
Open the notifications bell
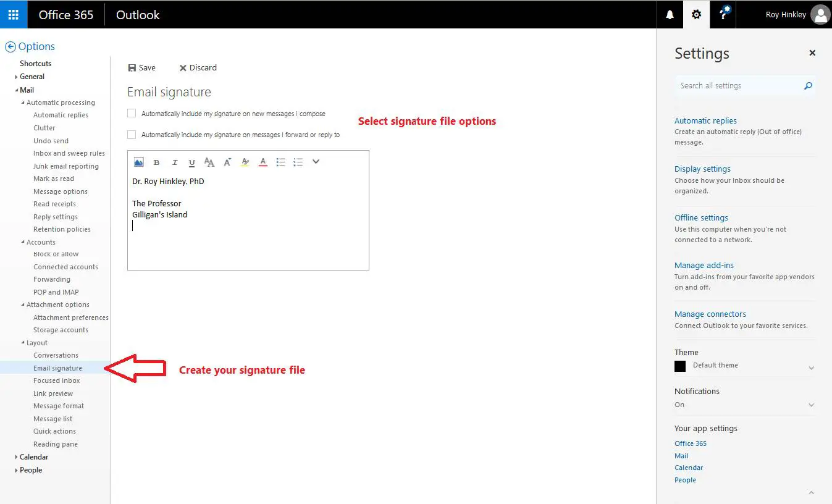670,14
